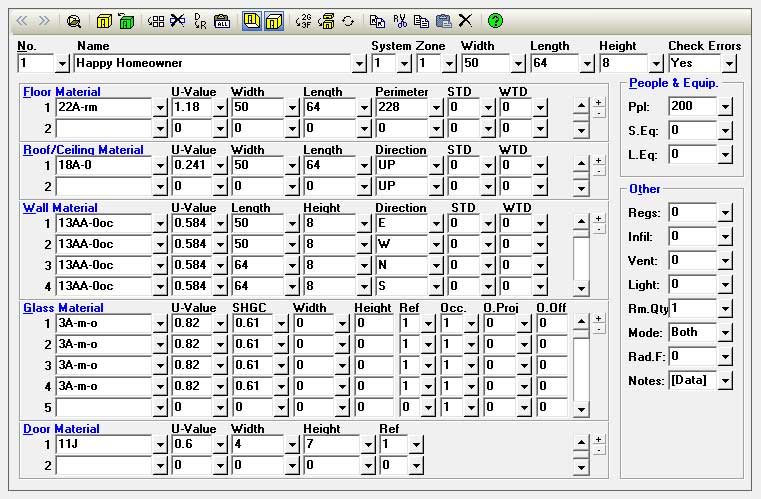Click the Floor Material scrollbar down arrow

581,130
